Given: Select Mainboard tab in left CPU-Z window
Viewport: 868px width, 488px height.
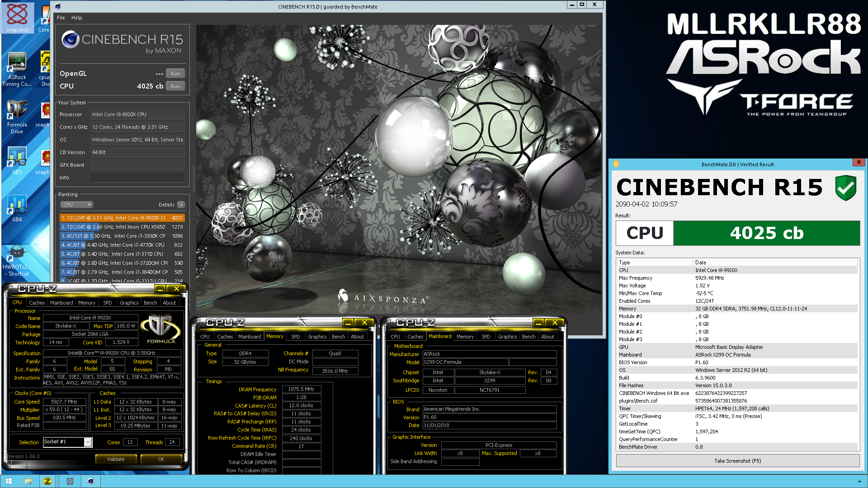Looking at the screenshot, I should (61, 303).
